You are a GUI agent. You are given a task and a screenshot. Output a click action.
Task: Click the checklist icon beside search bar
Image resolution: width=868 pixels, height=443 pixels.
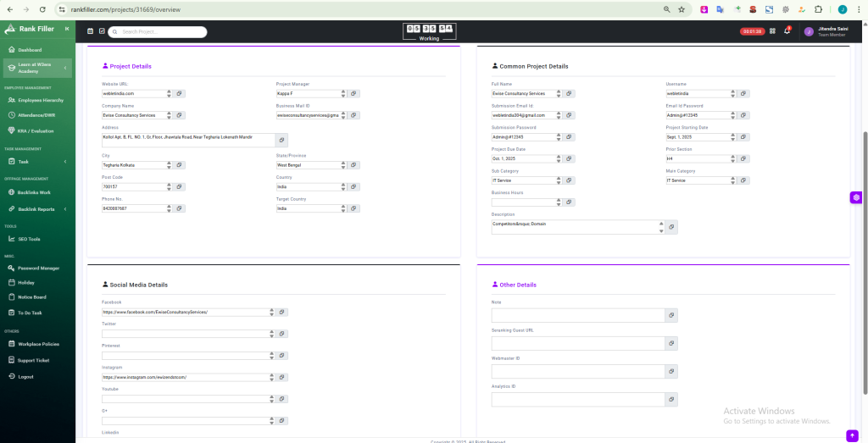click(102, 31)
